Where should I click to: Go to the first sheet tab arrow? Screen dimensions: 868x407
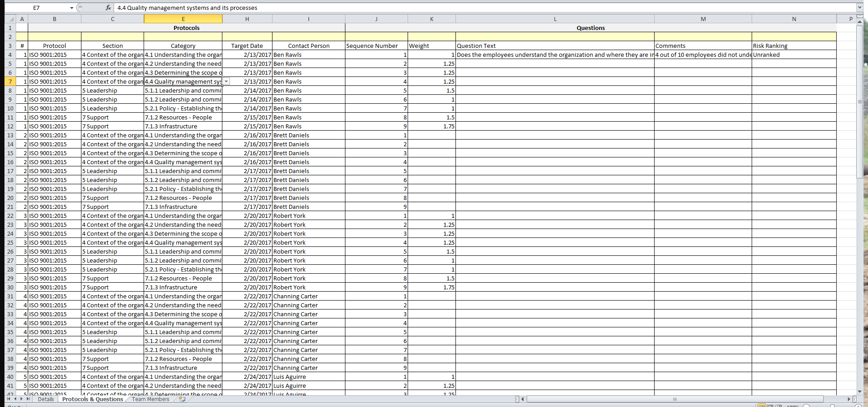pos(8,399)
